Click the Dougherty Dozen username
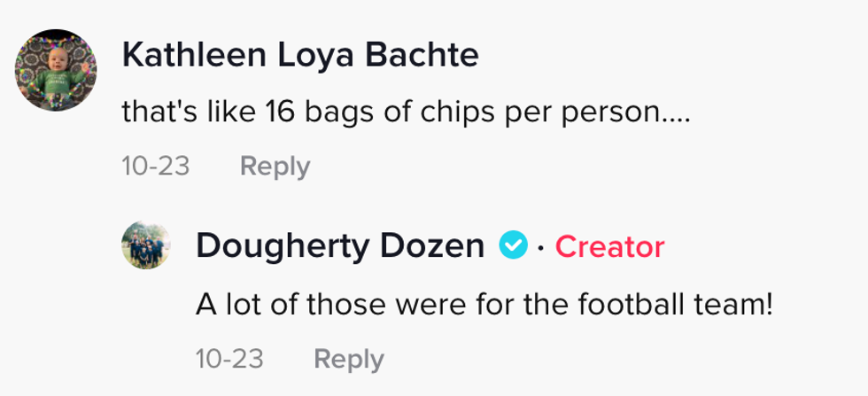868x396 pixels. tap(340, 245)
